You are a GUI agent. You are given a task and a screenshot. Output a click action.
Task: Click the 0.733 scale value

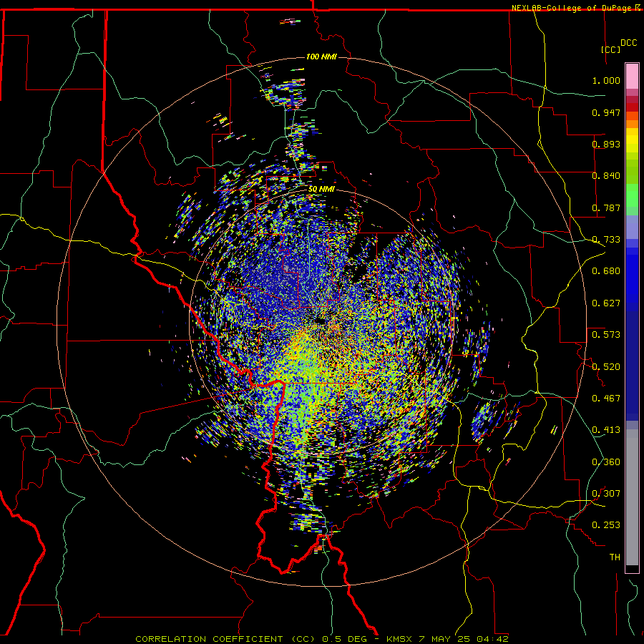point(606,240)
